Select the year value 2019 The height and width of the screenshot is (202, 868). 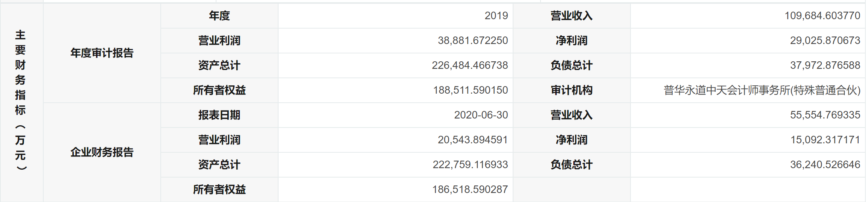[496, 16]
